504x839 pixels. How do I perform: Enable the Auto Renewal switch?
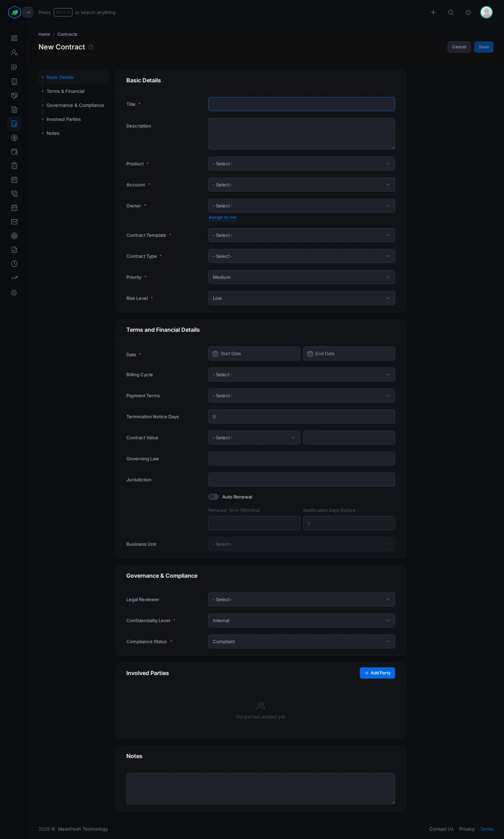213,497
